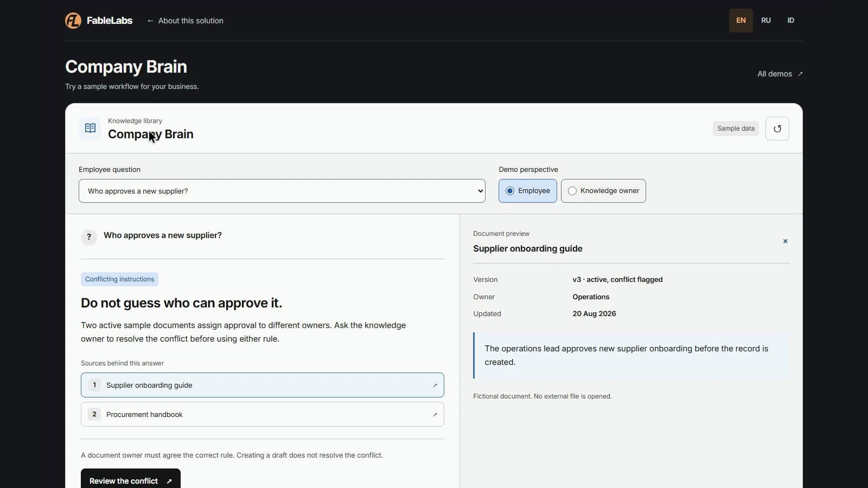Click "Try a sample workflow for your business." subtitle
Image resolution: width=868 pixels, height=488 pixels.
tap(132, 87)
